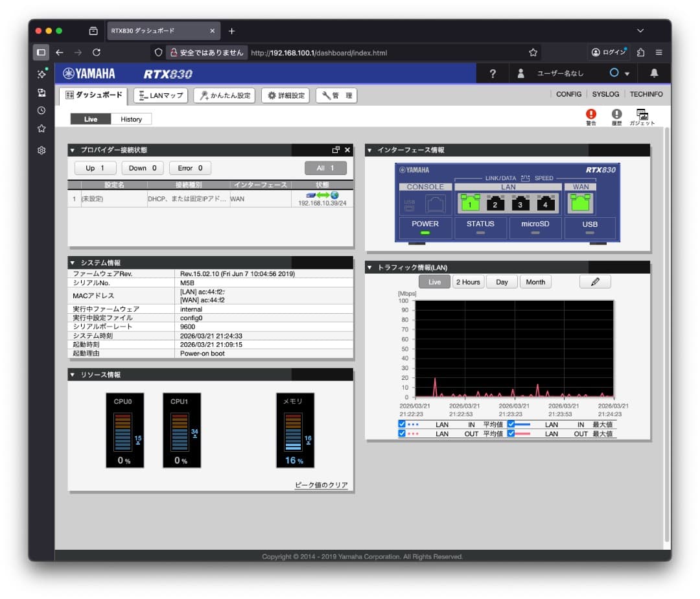Collapse the interface information panel
Viewport: 700px width, 599px height.
(369, 150)
